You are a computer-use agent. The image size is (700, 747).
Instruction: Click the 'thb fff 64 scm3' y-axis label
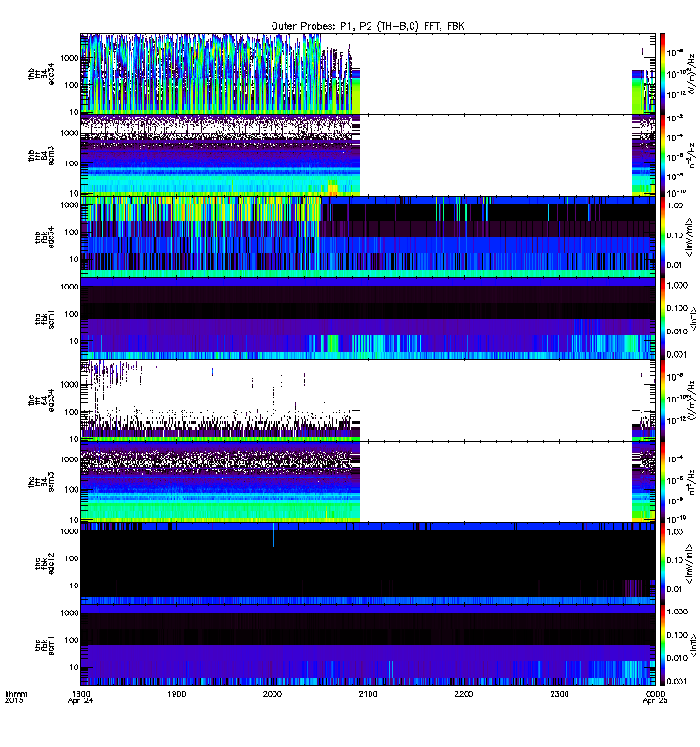coord(41,155)
